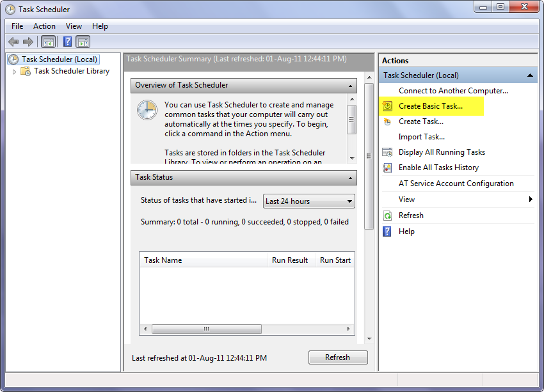Click the forward arrow toolbar icon

coord(28,42)
